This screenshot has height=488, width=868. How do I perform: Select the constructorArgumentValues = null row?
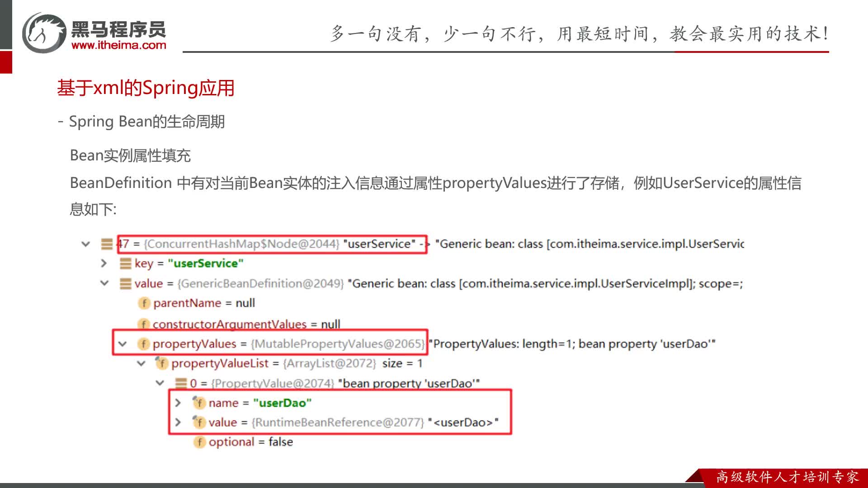(239, 324)
